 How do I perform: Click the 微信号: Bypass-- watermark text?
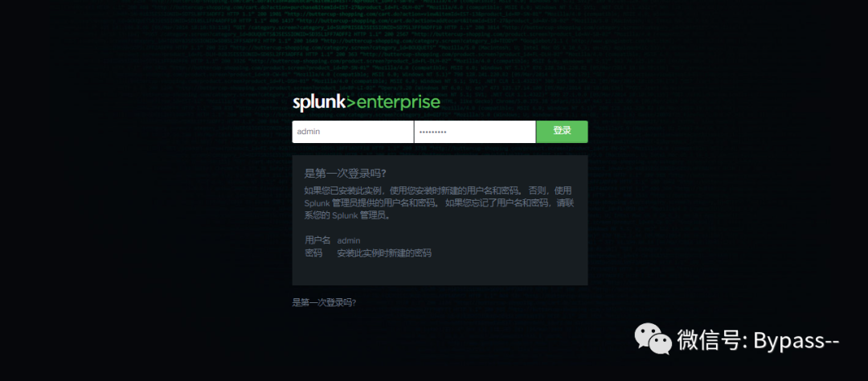click(759, 339)
